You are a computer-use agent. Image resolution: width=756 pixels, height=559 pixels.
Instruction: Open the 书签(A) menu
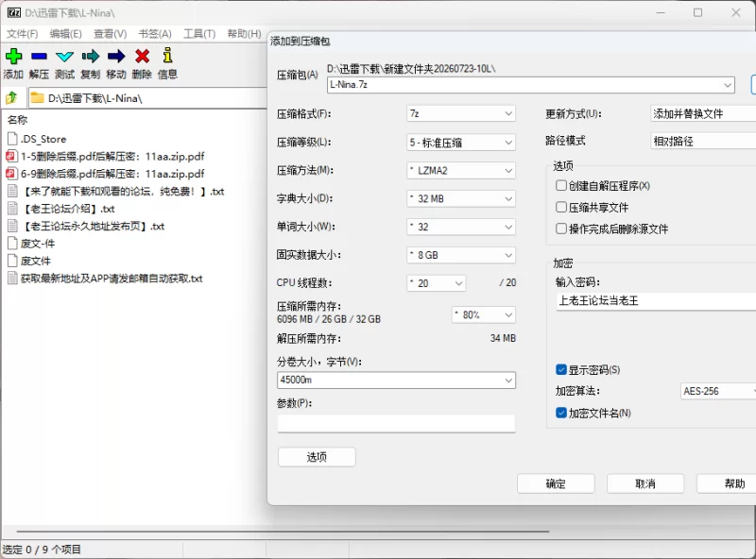[x=155, y=34]
